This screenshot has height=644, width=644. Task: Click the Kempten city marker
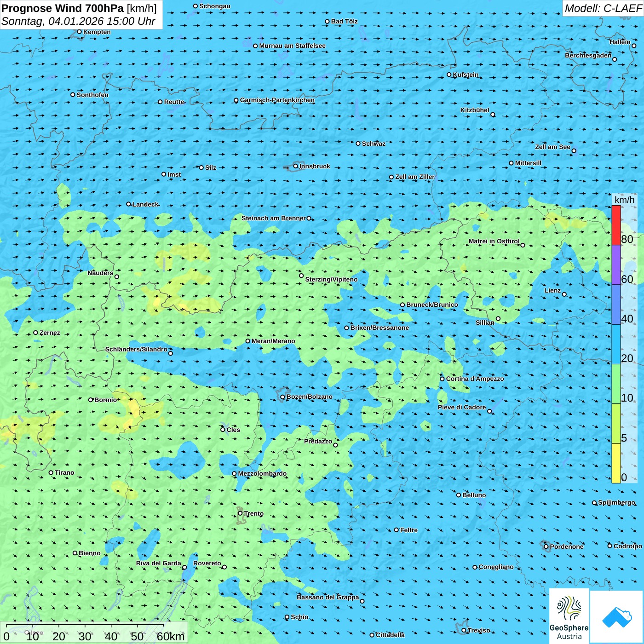click(79, 32)
